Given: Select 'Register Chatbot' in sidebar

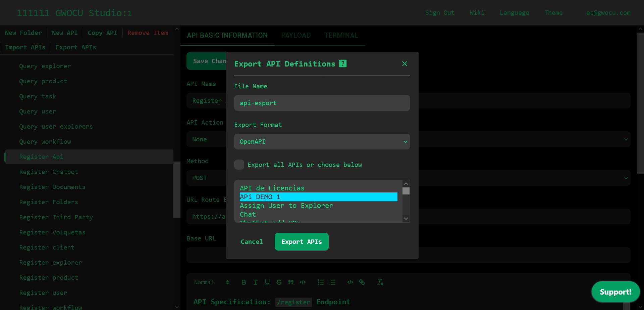Looking at the screenshot, I should (x=49, y=172).
